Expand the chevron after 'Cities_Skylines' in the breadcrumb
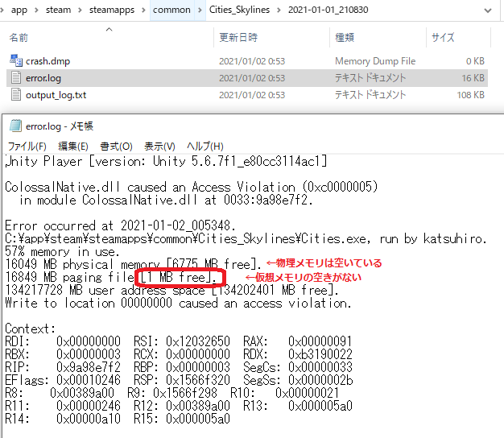504x438 pixels. [x=279, y=10]
